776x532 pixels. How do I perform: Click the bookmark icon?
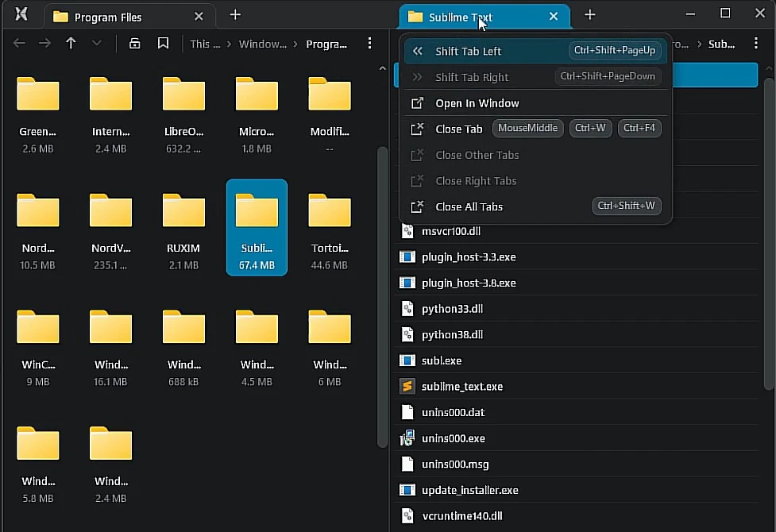163,44
